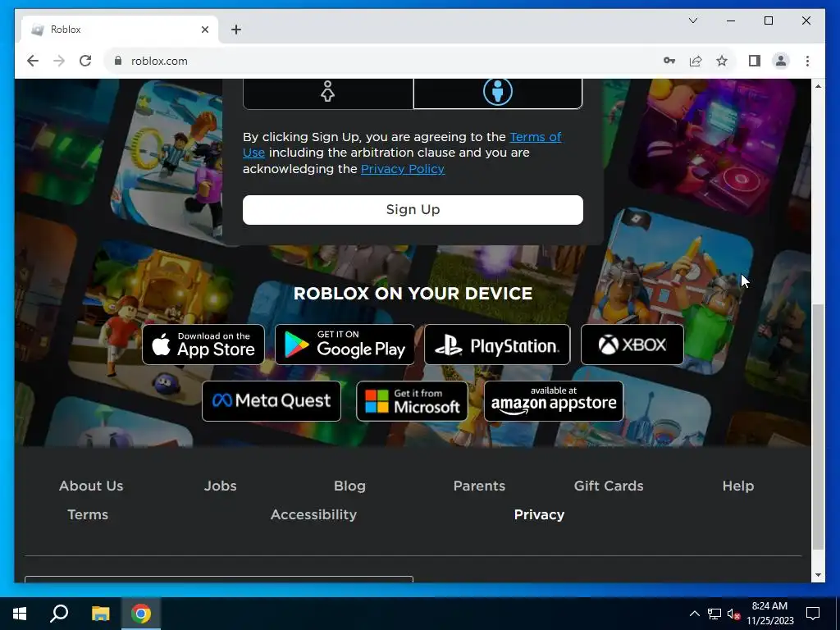Bookmark this page with the star icon
This screenshot has height=630, width=840.
(722, 61)
